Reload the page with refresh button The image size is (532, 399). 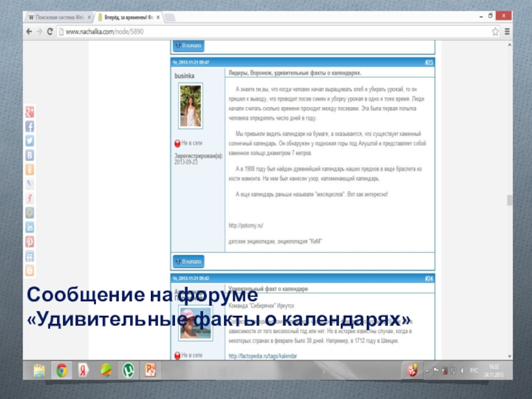(x=50, y=31)
